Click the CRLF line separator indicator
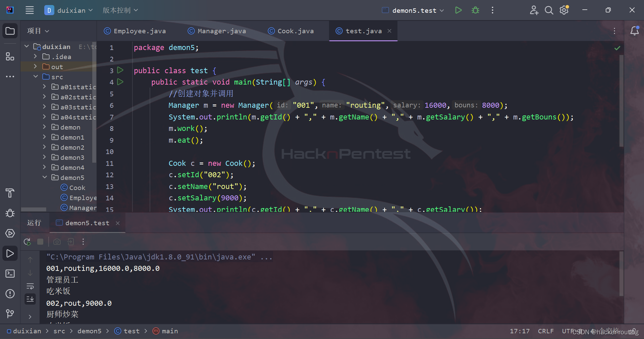The image size is (644, 339). point(545,331)
